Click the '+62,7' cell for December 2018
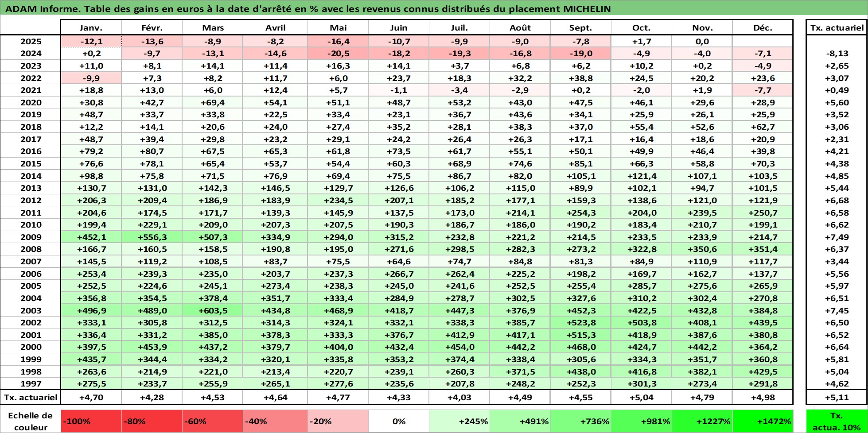This screenshot has height=433, width=868. click(763, 127)
